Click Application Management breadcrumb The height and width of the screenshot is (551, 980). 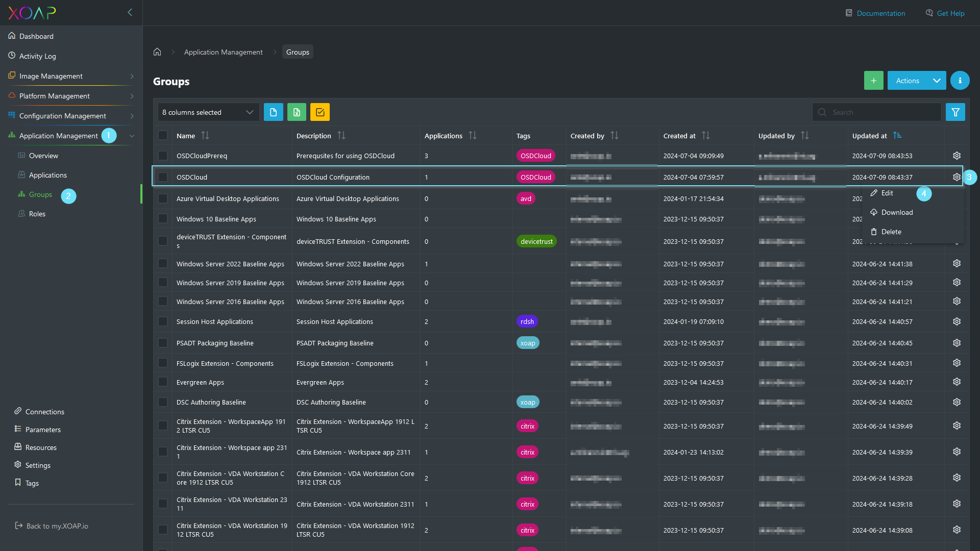[223, 52]
